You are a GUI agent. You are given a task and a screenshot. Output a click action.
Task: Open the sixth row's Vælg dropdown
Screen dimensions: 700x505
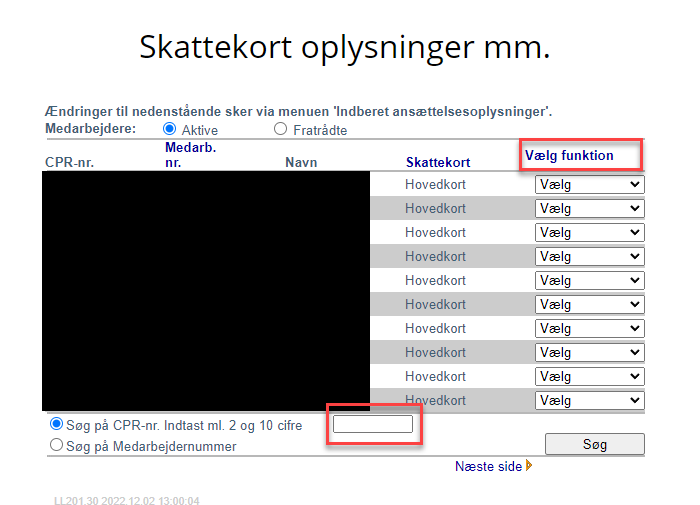tap(589, 305)
